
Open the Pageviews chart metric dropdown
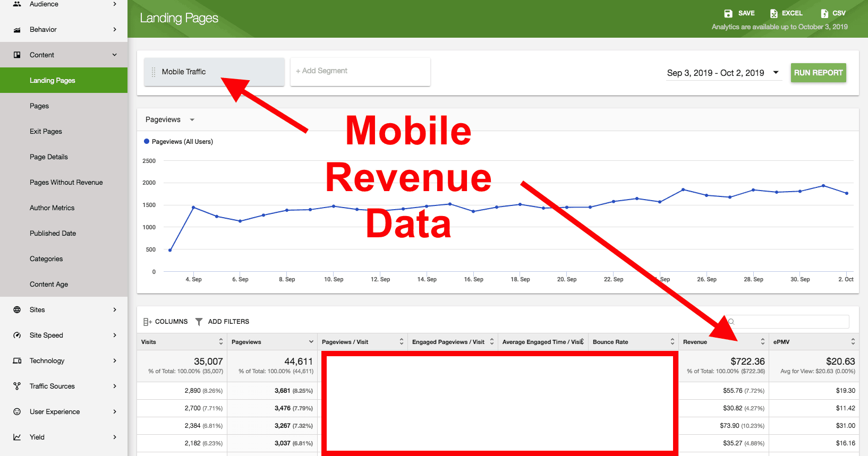point(170,120)
